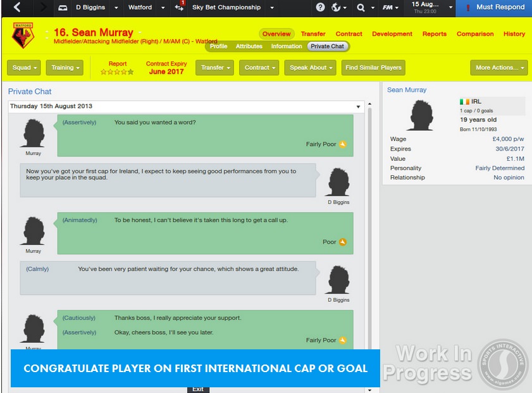Viewport: 532px width, 393px height.
Task: Click the search magnifier icon
Action: tap(361, 8)
